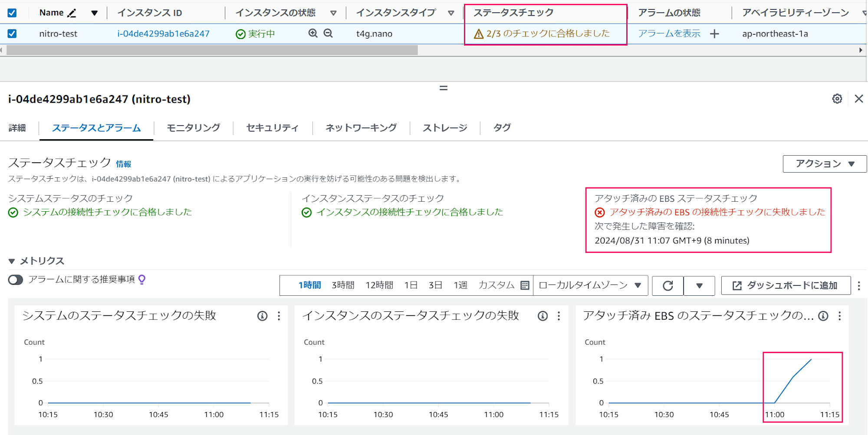The image size is (868, 435).
Task: Click the plus icon to add an alarm
Action: [714, 34]
